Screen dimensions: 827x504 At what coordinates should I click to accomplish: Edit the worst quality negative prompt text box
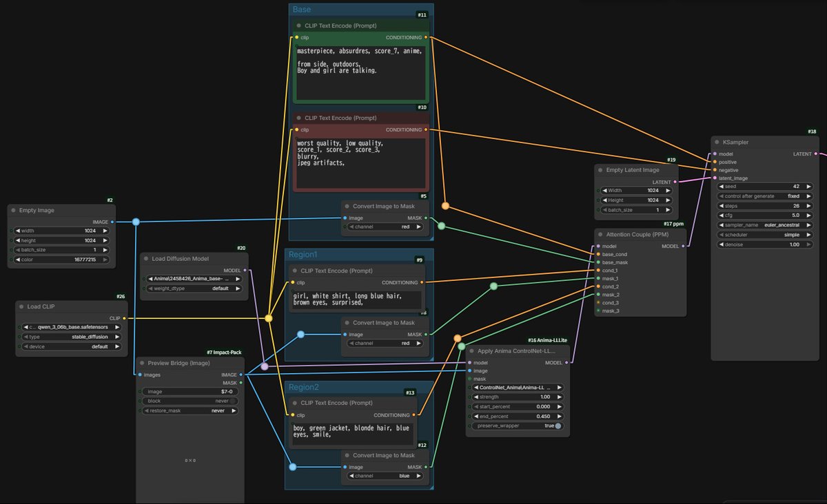pyautogui.click(x=360, y=164)
